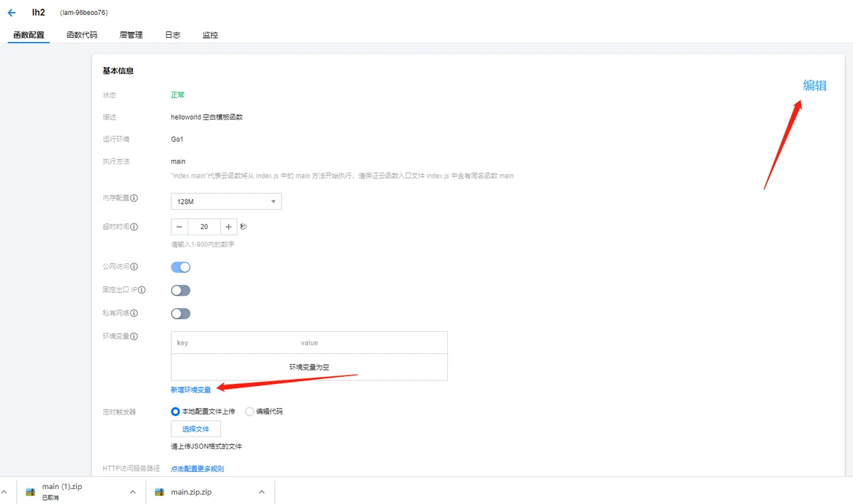
Task: Open the 日志 tab
Action: (x=173, y=35)
